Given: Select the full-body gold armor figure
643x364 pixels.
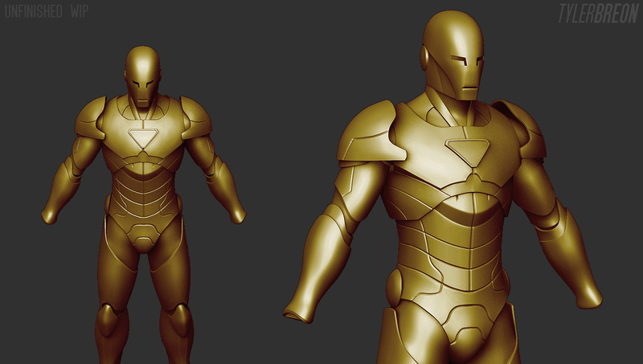Looking at the screenshot, I should [x=144, y=205].
